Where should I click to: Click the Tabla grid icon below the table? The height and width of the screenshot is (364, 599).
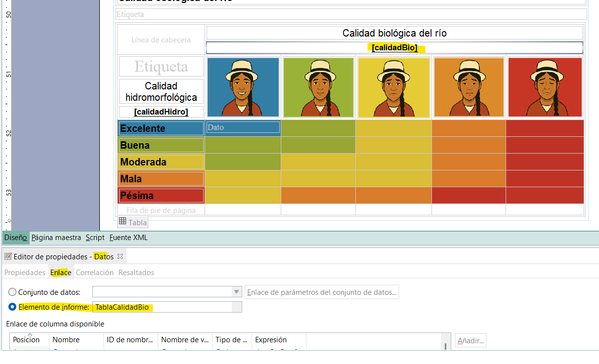(123, 221)
